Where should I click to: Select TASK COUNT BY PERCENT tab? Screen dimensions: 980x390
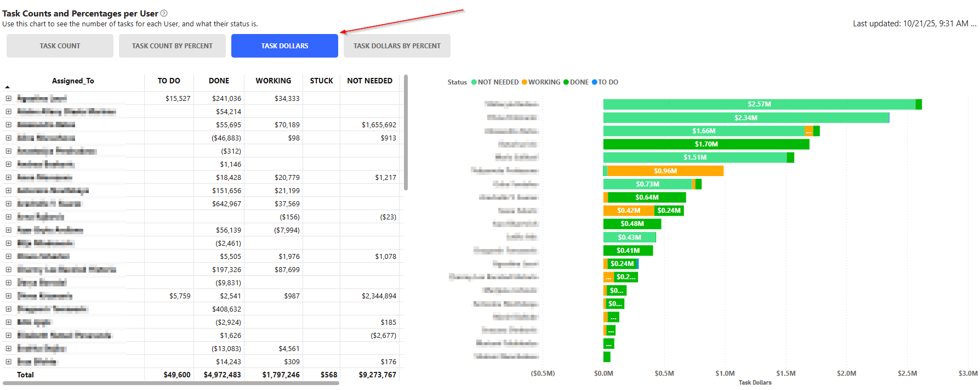click(x=172, y=46)
